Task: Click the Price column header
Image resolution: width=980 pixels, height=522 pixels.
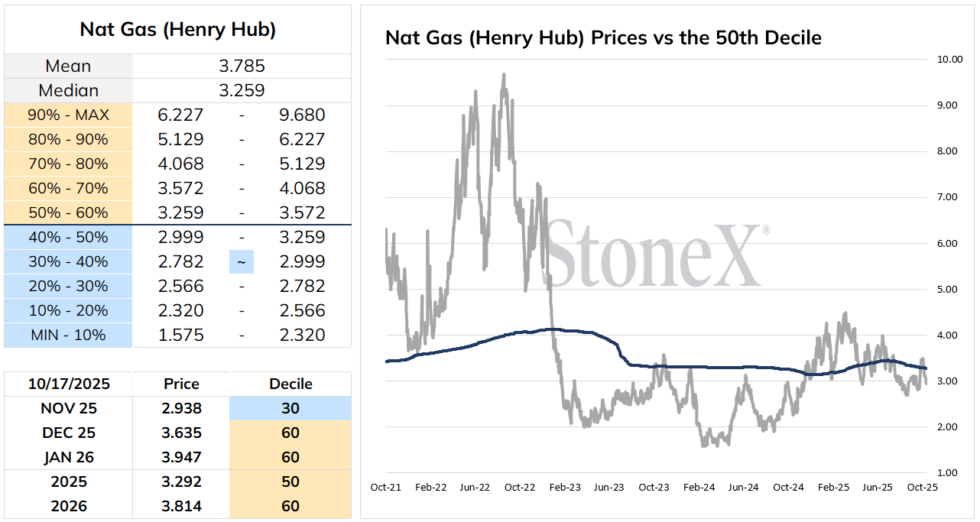Action: [182, 384]
